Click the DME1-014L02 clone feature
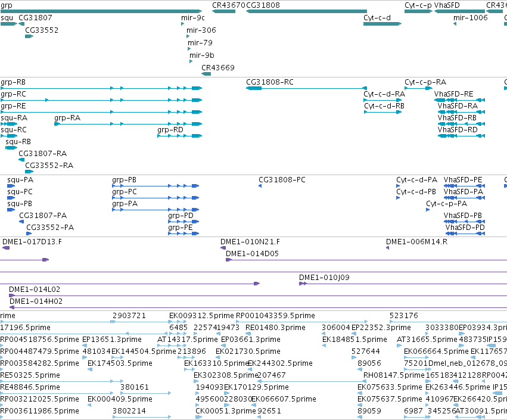This screenshot has height=420, width=507. click(258, 296)
